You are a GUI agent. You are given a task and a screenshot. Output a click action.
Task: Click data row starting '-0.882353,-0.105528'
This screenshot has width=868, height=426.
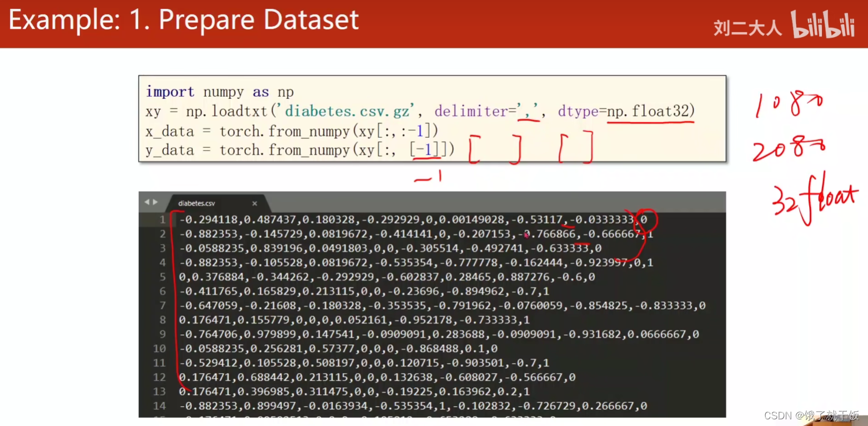click(x=416, y=262)
